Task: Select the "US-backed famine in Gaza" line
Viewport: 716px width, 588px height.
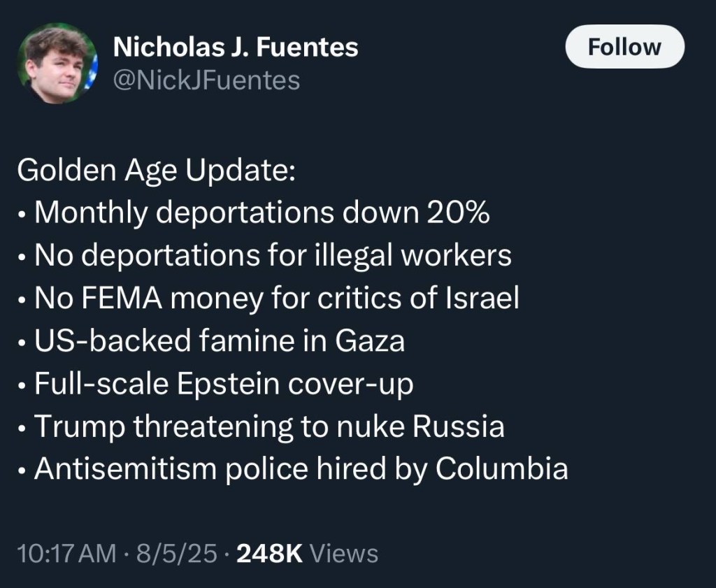Action: (219, 341)
